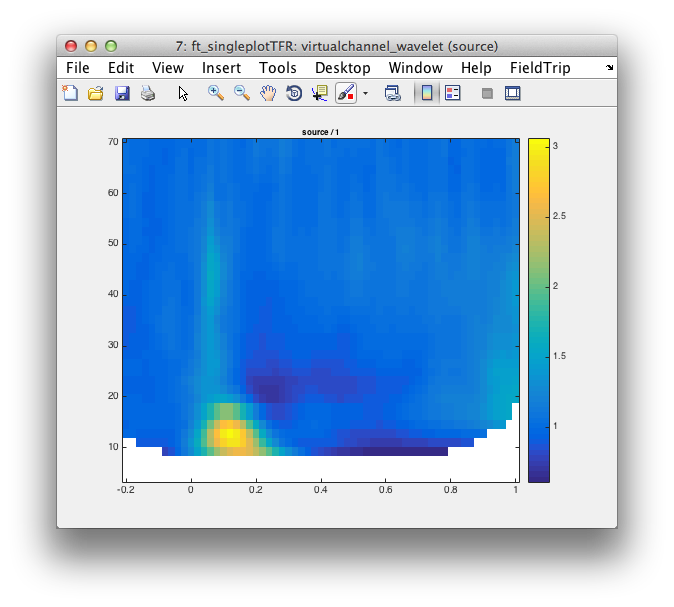Open the View menu
Screen dimensions: 674x607
[x=168, y=68]
